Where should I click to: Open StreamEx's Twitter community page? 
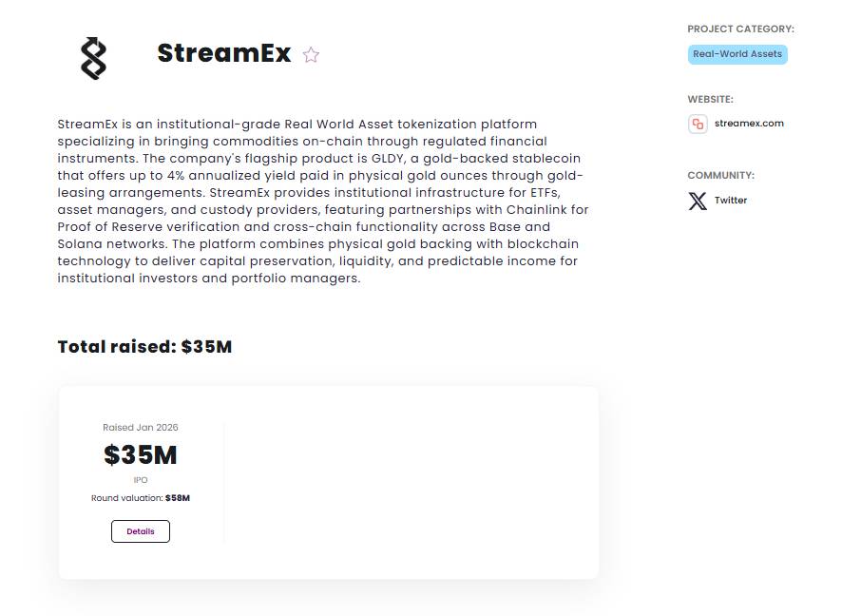point(730,200)
